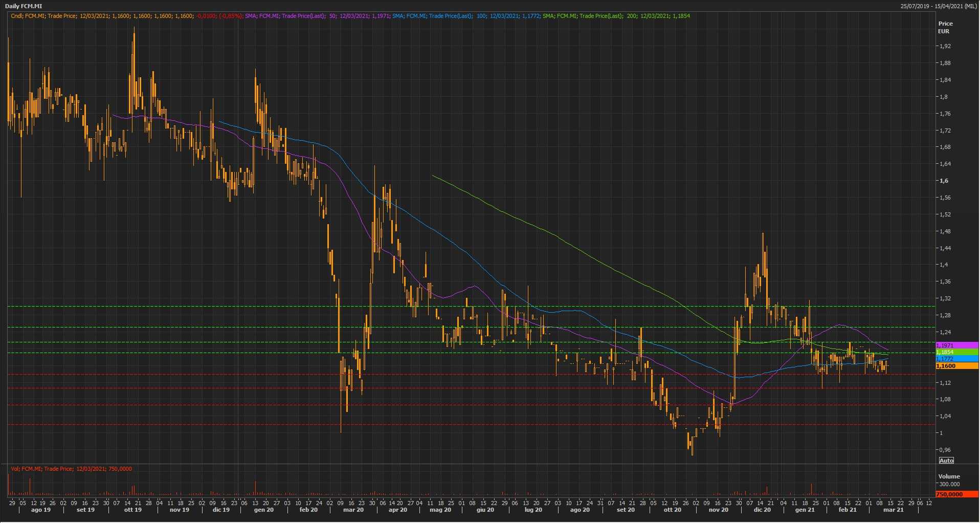Select the orange 1,1600 last price tag
Image resolution: width=980 pixels, height=523 pixels.
tap(955, 366)
